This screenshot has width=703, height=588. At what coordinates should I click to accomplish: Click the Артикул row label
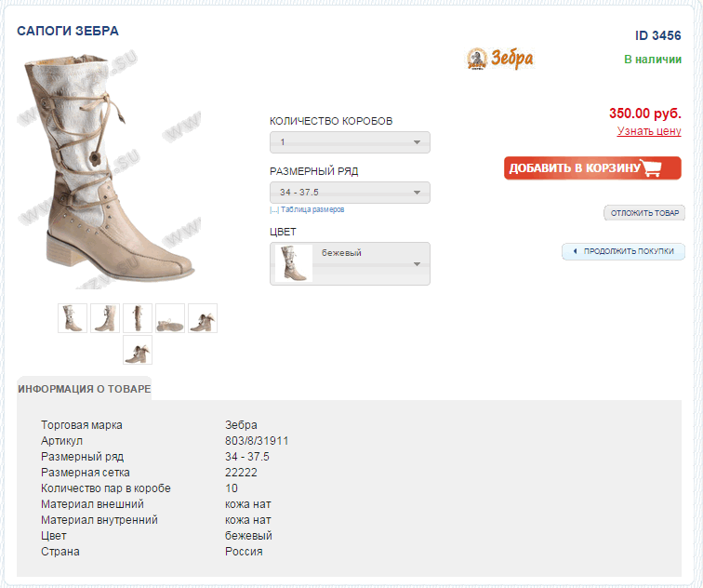pyautogui.click(x=62, y=441)
